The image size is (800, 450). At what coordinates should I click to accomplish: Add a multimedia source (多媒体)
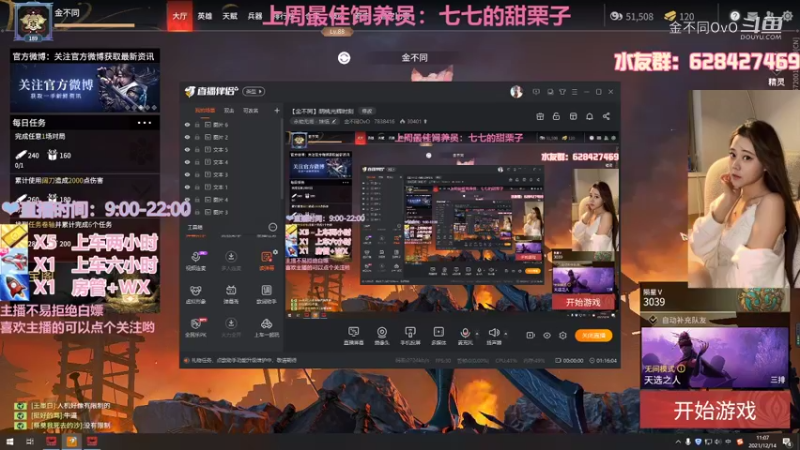pos(439,335)
